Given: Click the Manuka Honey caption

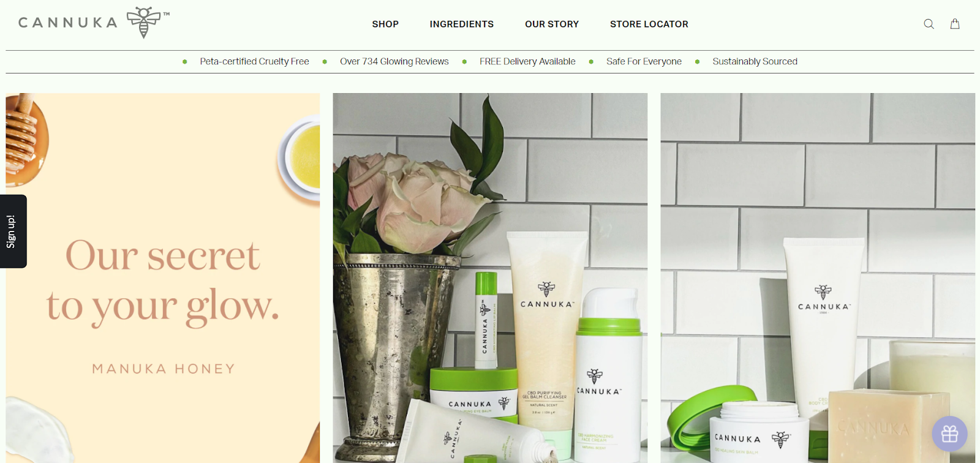Looking at the screenshot, I should [164, 369].
